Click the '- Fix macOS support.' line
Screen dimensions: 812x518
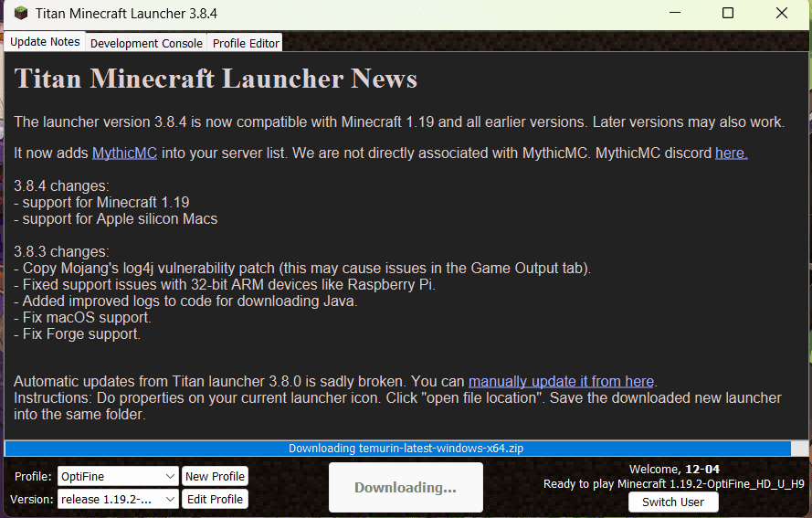pos(82,318)
